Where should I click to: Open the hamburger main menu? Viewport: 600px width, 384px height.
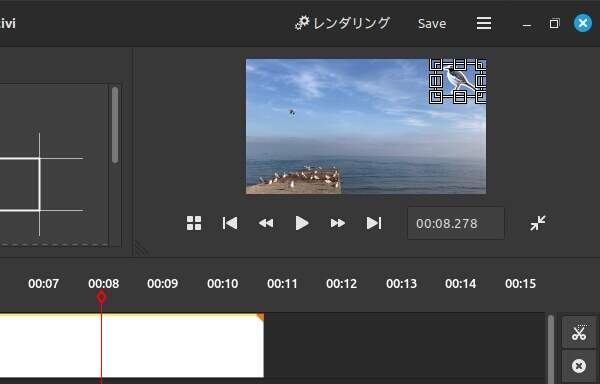point(484,23)
